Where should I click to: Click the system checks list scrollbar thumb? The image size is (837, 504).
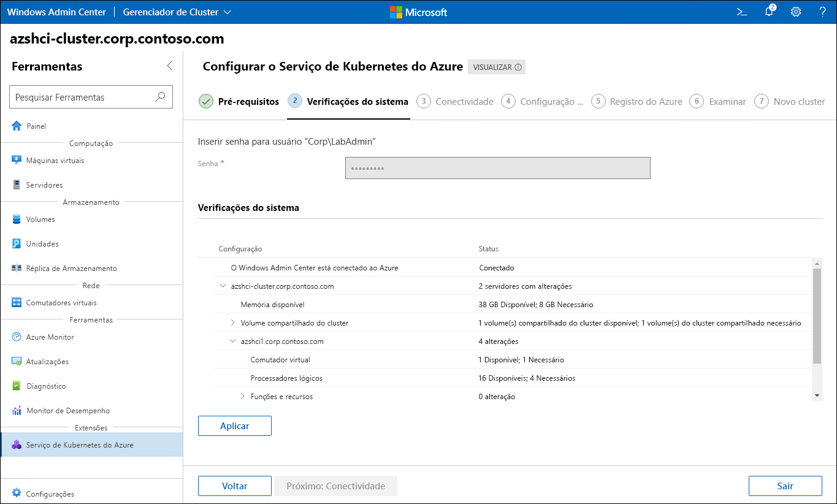click(x=817, y=316)
